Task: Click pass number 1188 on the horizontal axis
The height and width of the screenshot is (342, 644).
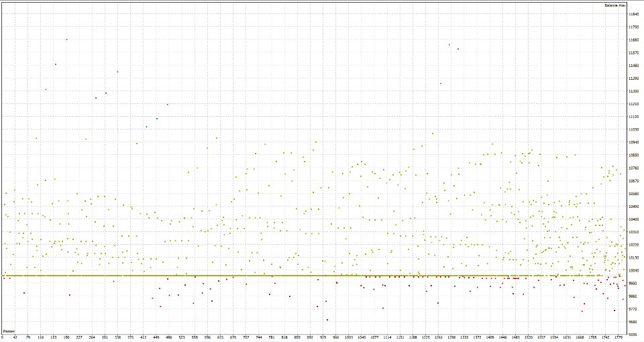Action: (x=413, y=337)
